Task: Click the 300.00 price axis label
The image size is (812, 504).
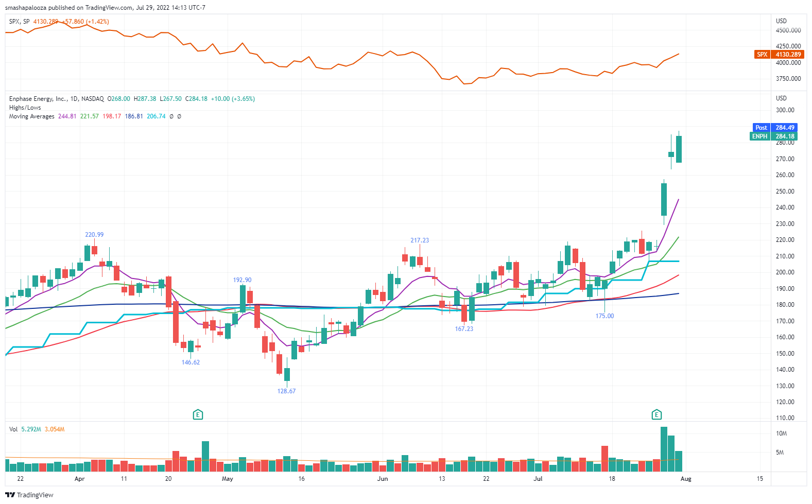Action: [785, 110]
